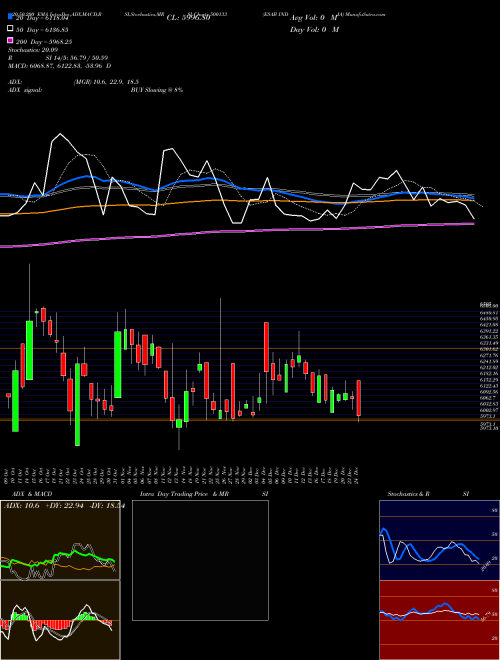The width and height of the screenshot is (500, 660).
Task: Click the last red candlestick on the chart
Action: (x=359, y=398)
